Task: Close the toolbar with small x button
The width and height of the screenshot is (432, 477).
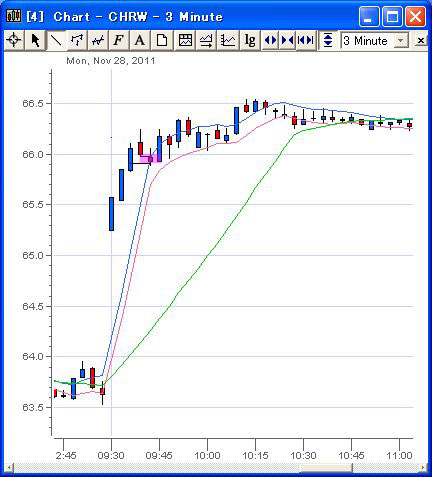Action: pos(421,41)
